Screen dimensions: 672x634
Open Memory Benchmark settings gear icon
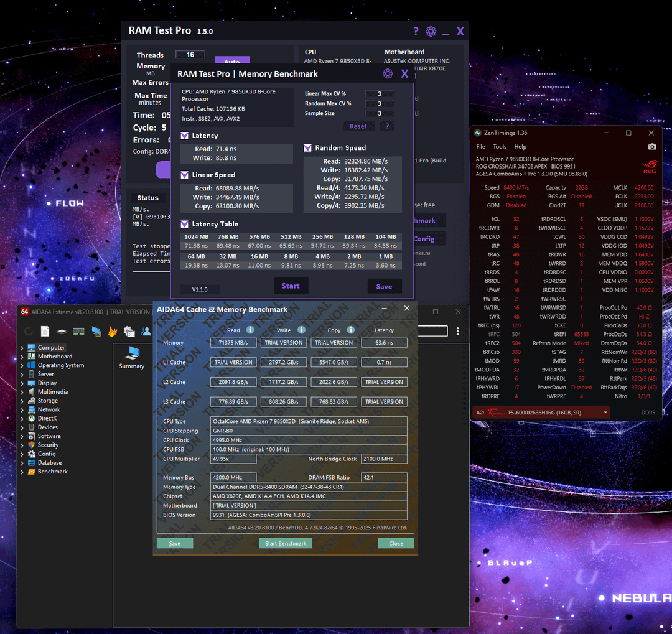pos(388,74)
